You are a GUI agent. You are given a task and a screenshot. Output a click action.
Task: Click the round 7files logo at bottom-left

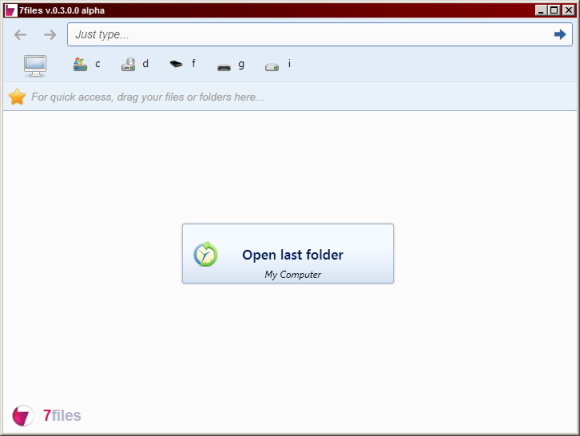[x=22, y=416]
